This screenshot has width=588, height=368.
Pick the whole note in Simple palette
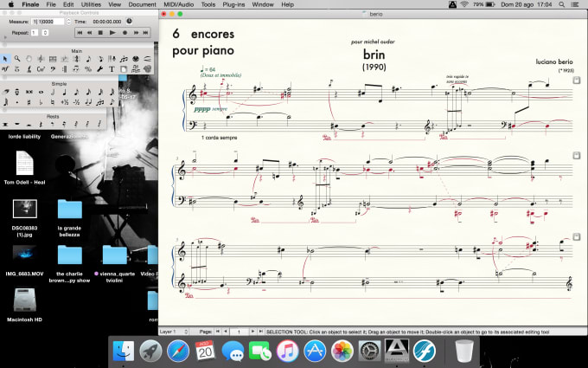click(x=41, y=92)
